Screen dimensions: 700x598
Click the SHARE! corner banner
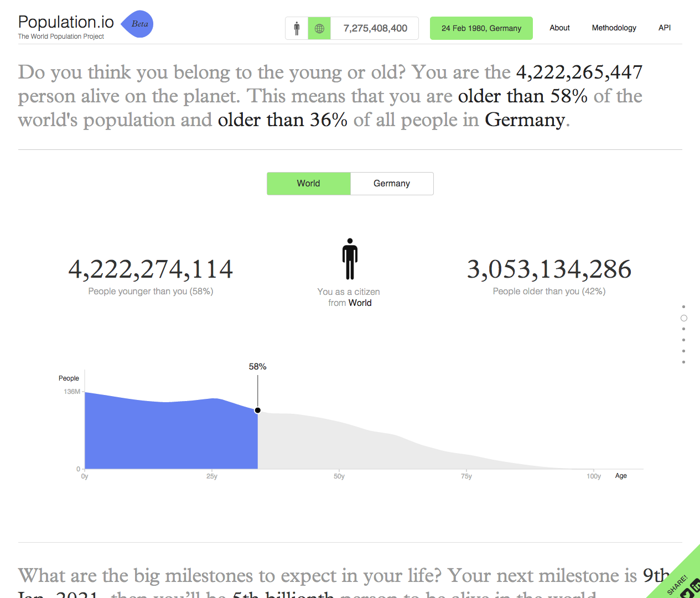pyautogui.click(x=677, y=584)
